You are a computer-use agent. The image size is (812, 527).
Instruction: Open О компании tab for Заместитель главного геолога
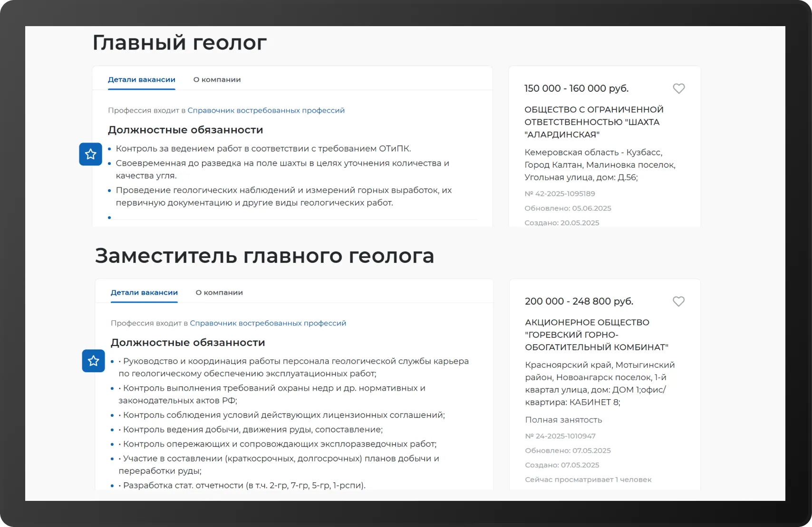pyautogui.click(x=219, y=292)
